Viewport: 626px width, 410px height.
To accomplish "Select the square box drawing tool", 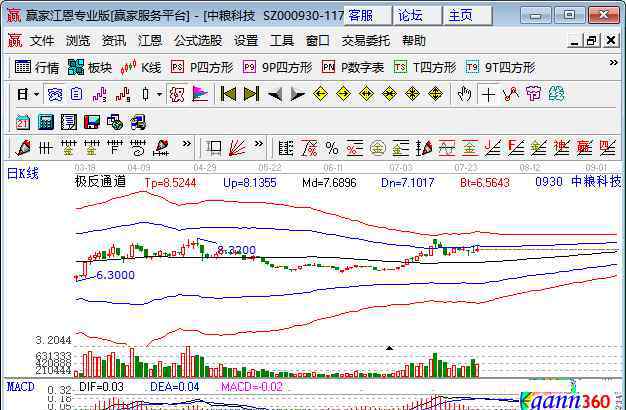I will click(x=214, y=148).
